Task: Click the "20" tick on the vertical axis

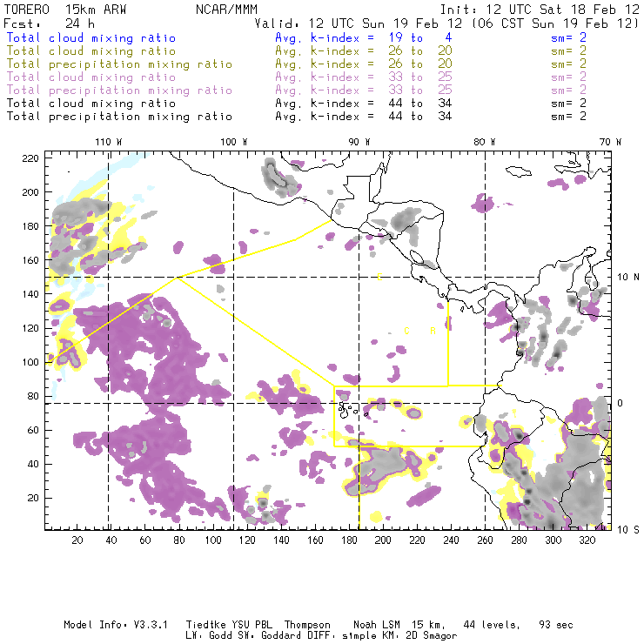Action: click(33, 498)
